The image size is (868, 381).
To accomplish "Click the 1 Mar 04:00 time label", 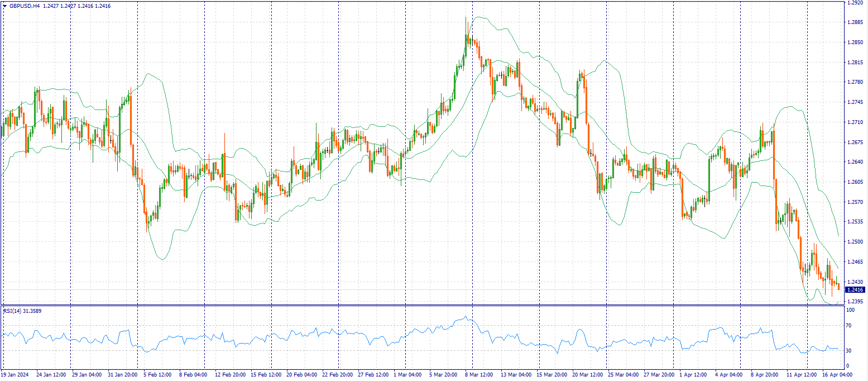I will click(407, 374).
